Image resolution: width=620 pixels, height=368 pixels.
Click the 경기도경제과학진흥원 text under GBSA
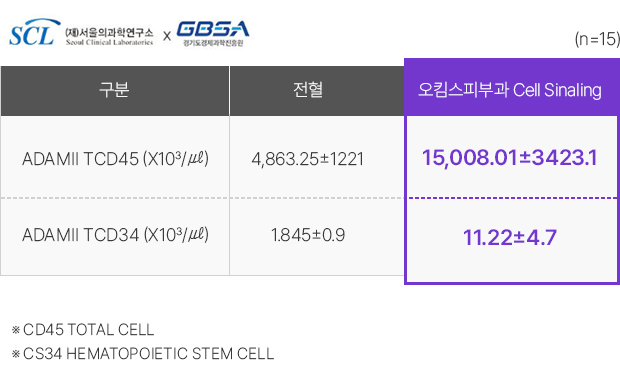[x=213, y=43]
